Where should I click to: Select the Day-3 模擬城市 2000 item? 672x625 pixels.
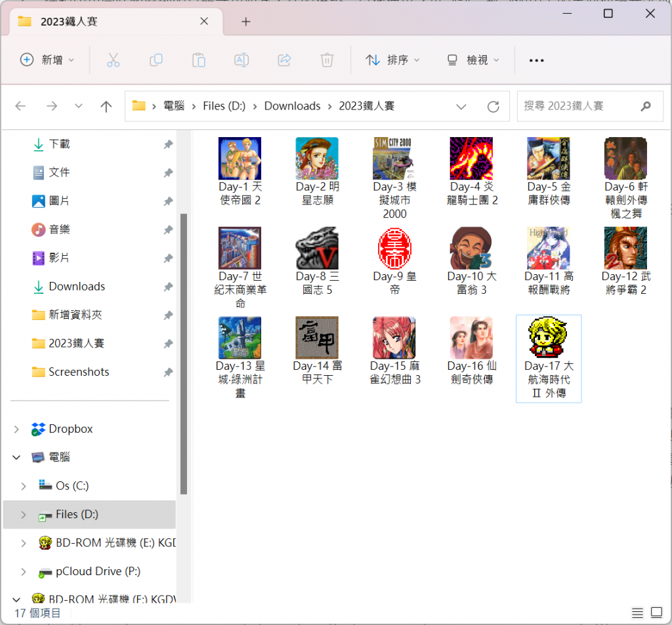[394, 178]
